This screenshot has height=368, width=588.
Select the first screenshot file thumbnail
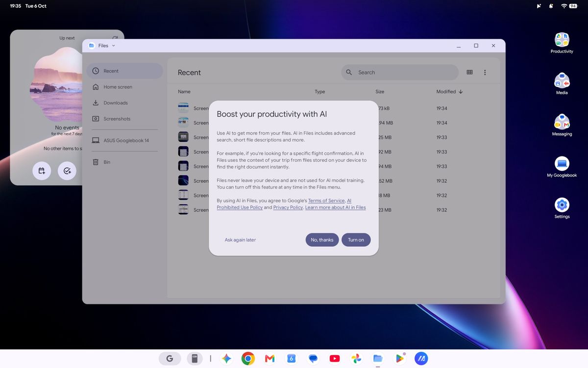(183, 108)
